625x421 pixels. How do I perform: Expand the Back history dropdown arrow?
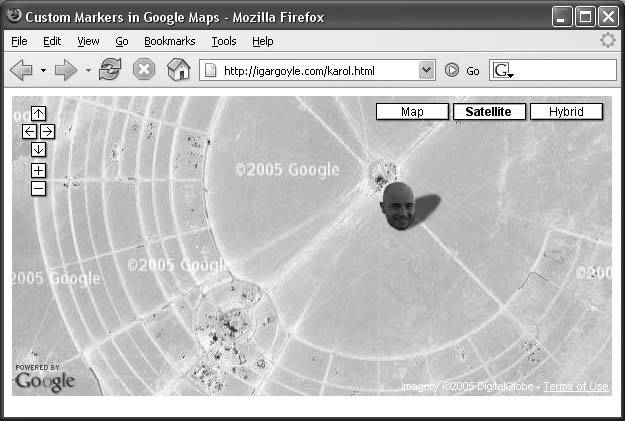pyautogui.click(x=43, y=71)
